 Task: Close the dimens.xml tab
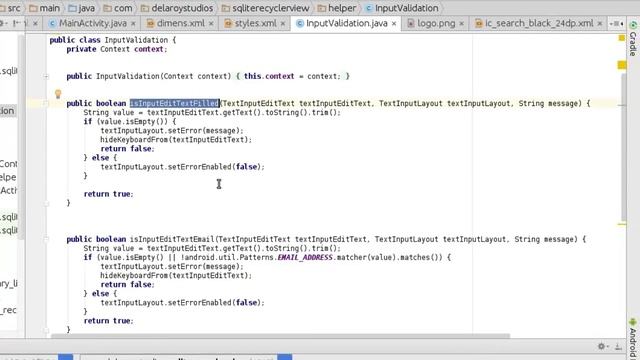pyautogui.click(x=211, y=24)
